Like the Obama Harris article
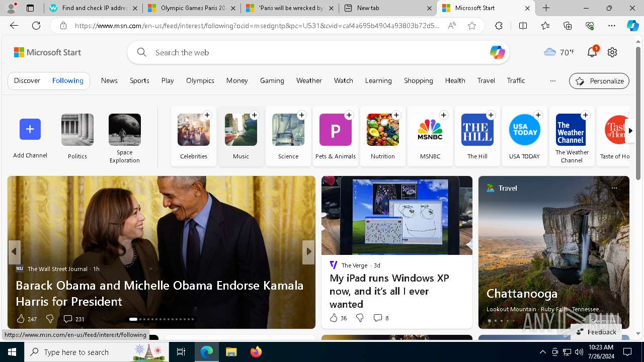 click(21, 319)
